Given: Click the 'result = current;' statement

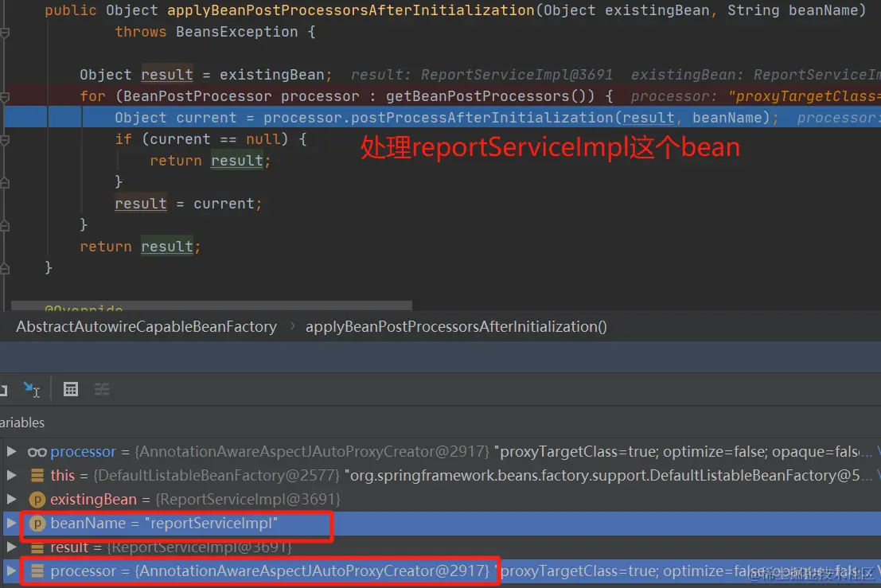Looking at the screenshot, I should click(x=189, y=204).
